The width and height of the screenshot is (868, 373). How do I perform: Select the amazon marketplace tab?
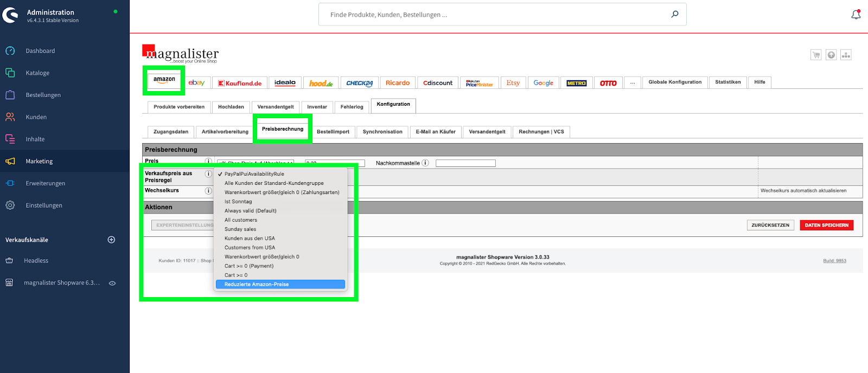pyautogui.click(x=164, y=81)
